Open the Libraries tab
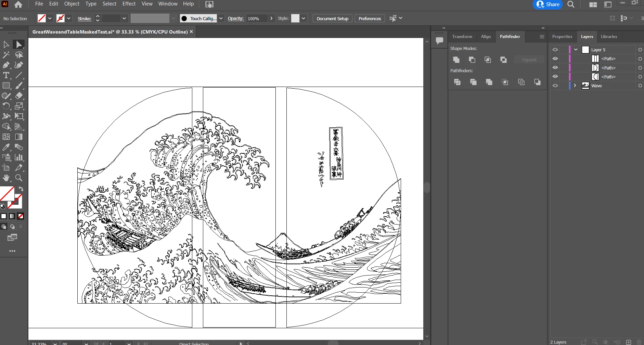644x345 pixels. 609,37
